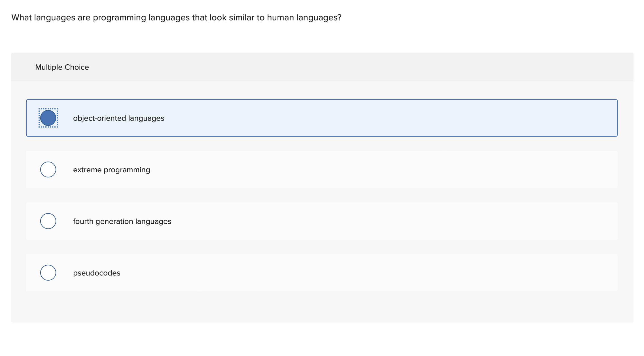Click the object-oriented languages label text
The height and width of the screenshot is (356, 644).
click(x=118, y=118)
